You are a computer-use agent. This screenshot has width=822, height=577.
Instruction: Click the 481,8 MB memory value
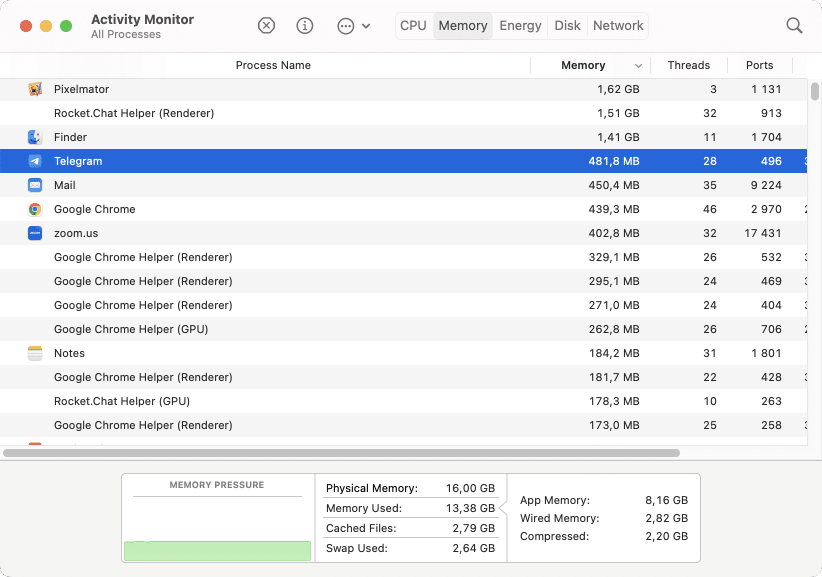point(614,161)
